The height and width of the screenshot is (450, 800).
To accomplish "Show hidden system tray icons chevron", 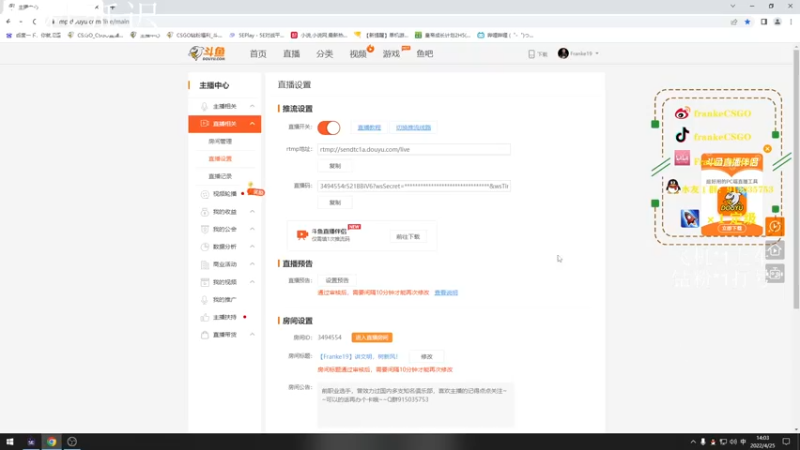I will pyautogui.click(x=693, y=442).
